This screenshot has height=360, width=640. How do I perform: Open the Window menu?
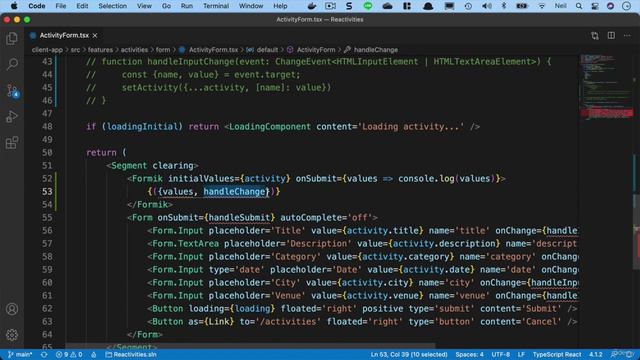251,6
